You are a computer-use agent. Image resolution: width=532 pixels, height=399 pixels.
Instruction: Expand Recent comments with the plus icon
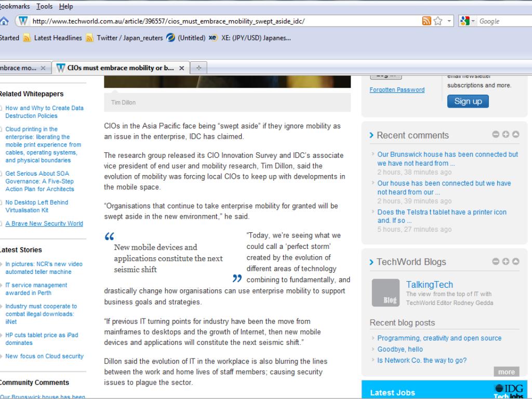(x=506, y=135)
